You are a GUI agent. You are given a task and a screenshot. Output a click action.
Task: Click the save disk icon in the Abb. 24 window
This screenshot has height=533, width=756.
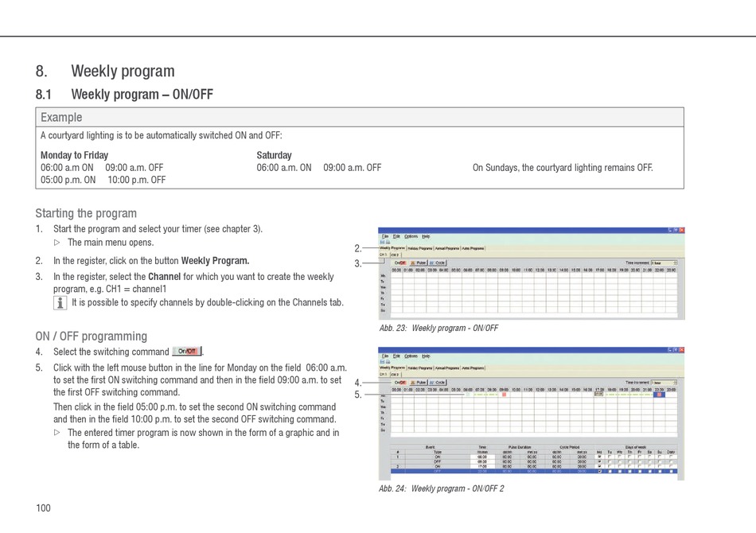point(382,362)
